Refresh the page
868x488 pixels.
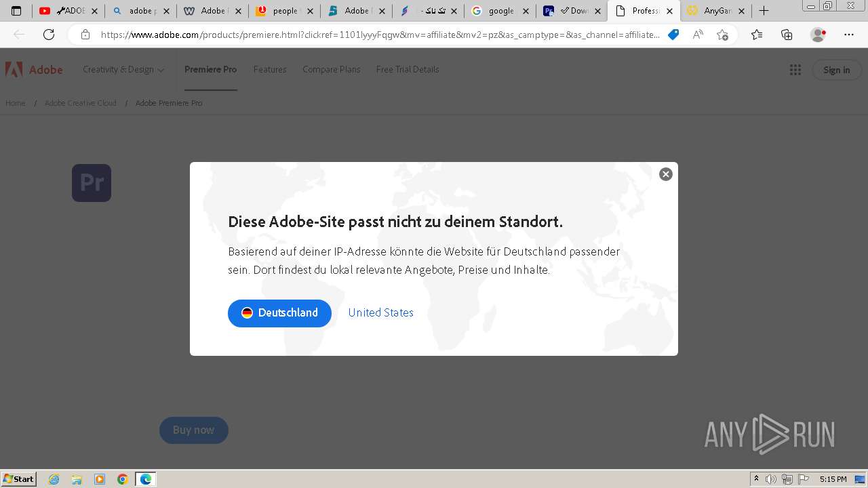coord(49,35)
